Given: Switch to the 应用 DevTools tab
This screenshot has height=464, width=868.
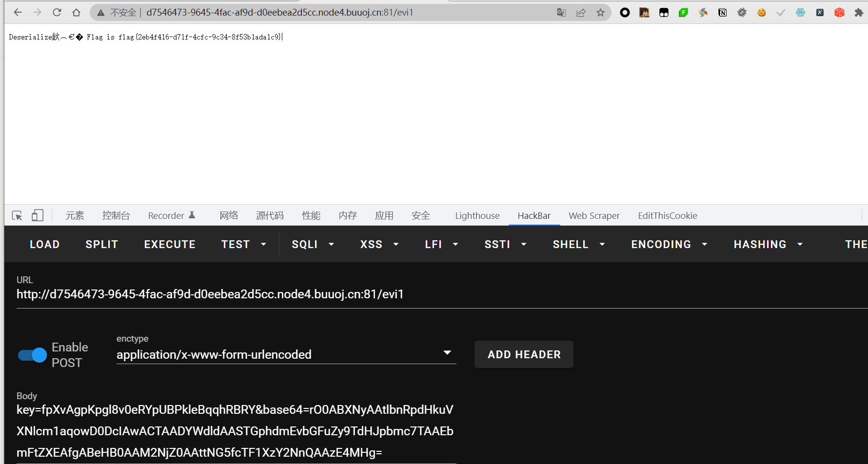Looking at the screenshot, I should [384, 215].
